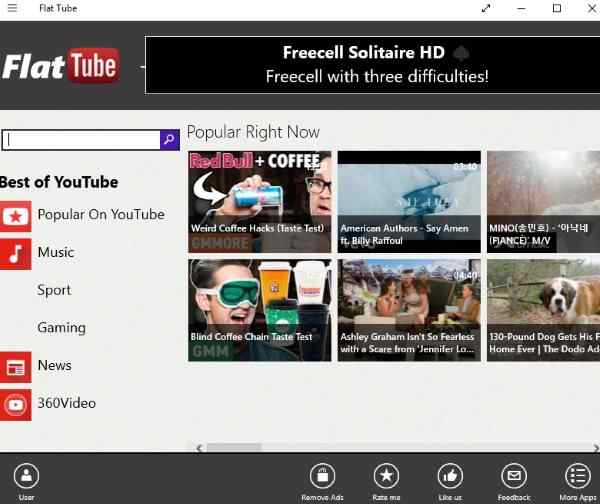
Task: Click the purple search magnifier button
Action: [170, 140]
